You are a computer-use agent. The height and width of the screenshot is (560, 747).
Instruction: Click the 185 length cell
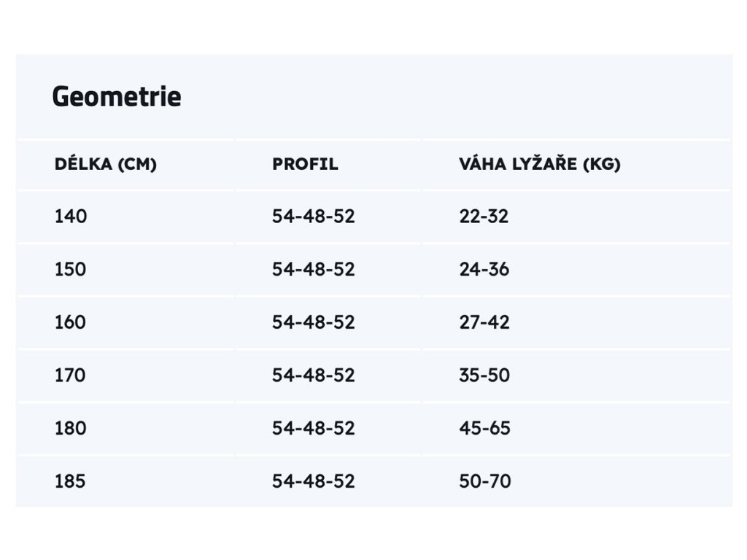click(70, 481)
